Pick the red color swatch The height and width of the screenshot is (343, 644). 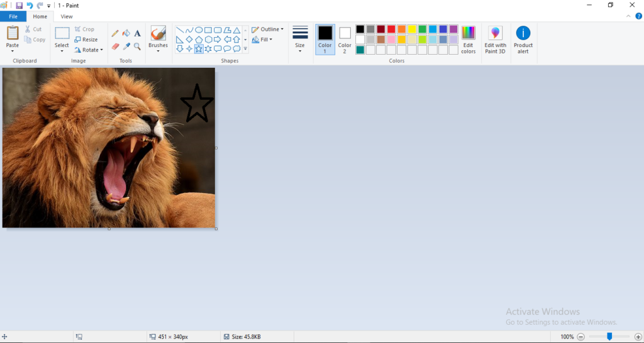point(391,29)
